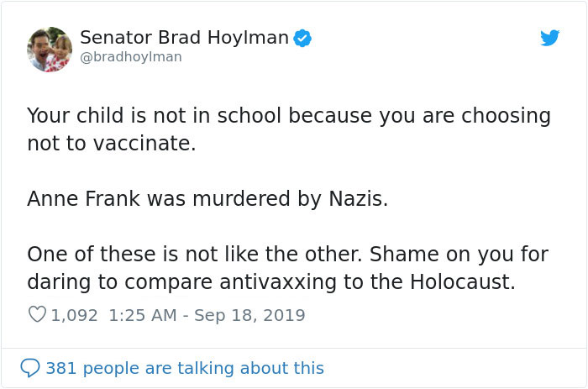Like the tweet with the heart icon
Viewport: 588px width, 389px height.
coord(37,315)
